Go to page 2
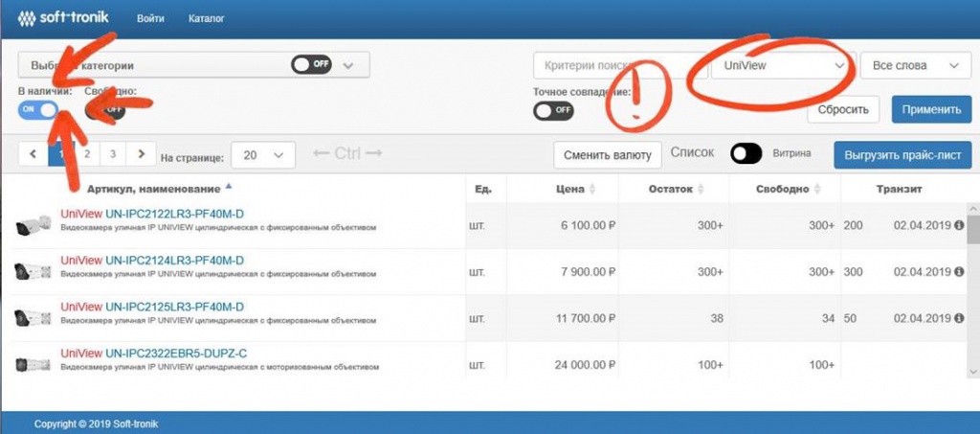980x434 pixels. (87, 154)
